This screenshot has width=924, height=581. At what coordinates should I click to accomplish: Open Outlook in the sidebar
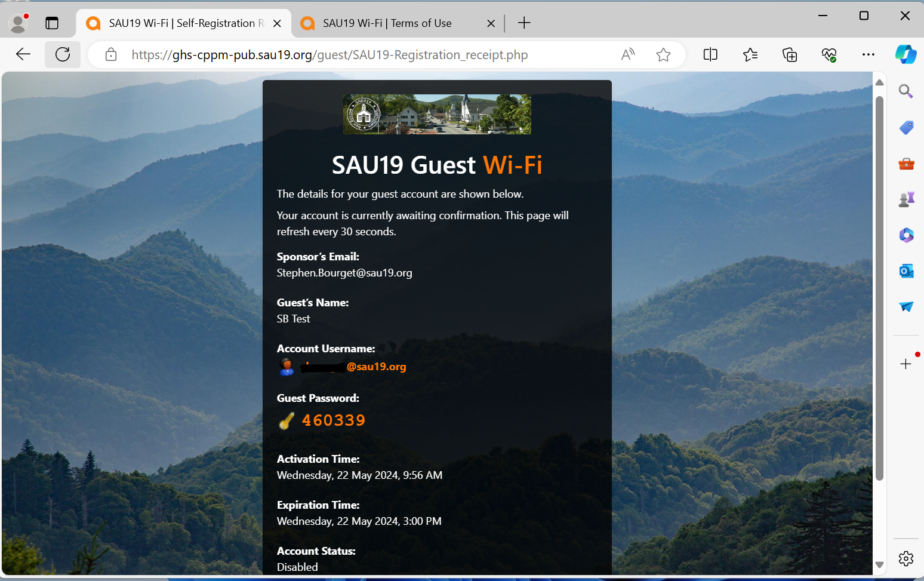(x=906, y=271)
